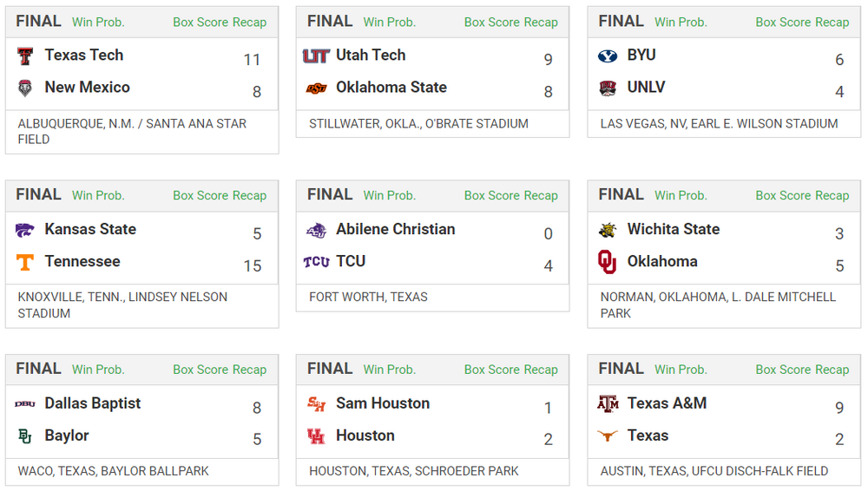Click the Texas A&M logo
Viewport: 868px width, 491px height.
[x=608, y=404]
